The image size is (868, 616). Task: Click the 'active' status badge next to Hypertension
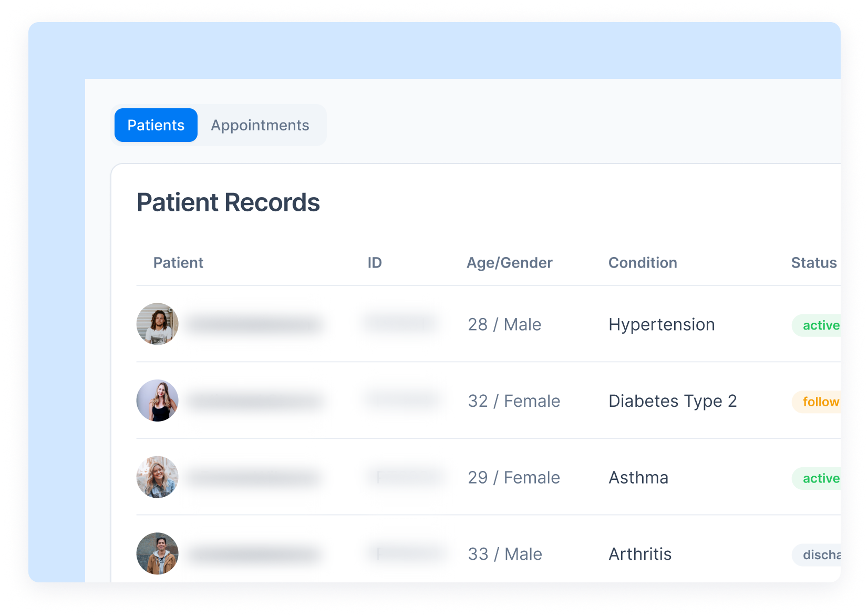tap(820, 325)
